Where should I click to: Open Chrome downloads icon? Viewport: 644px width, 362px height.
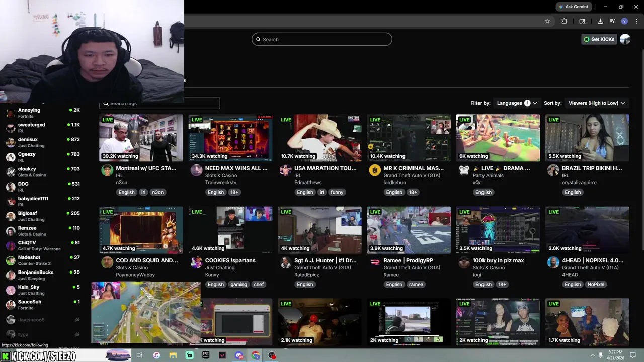[600, 21]
